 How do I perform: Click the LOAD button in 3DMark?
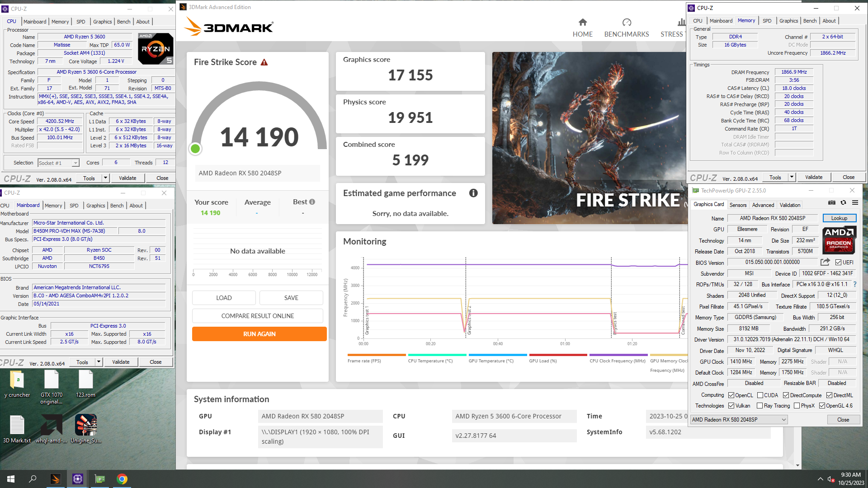tap(224, 298)
